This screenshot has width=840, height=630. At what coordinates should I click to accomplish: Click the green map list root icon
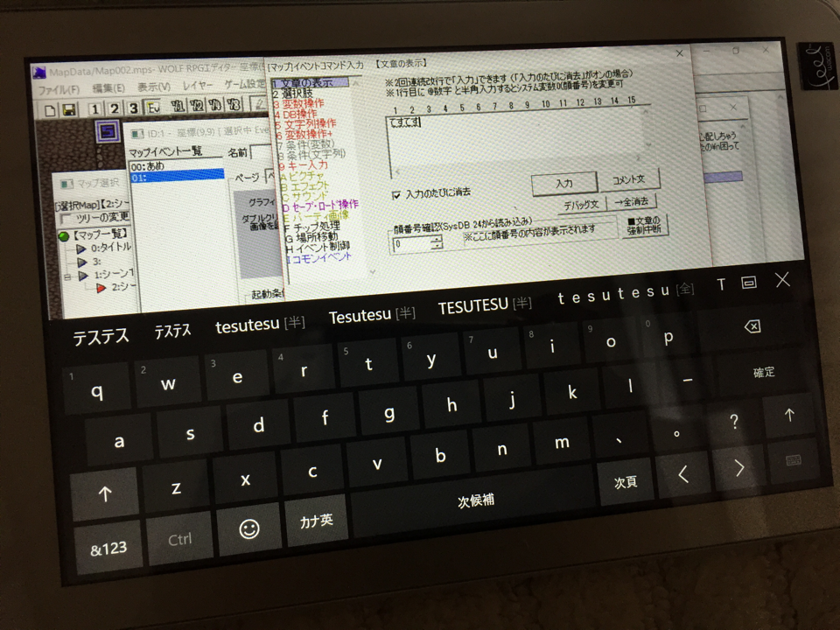click(64, 236)
